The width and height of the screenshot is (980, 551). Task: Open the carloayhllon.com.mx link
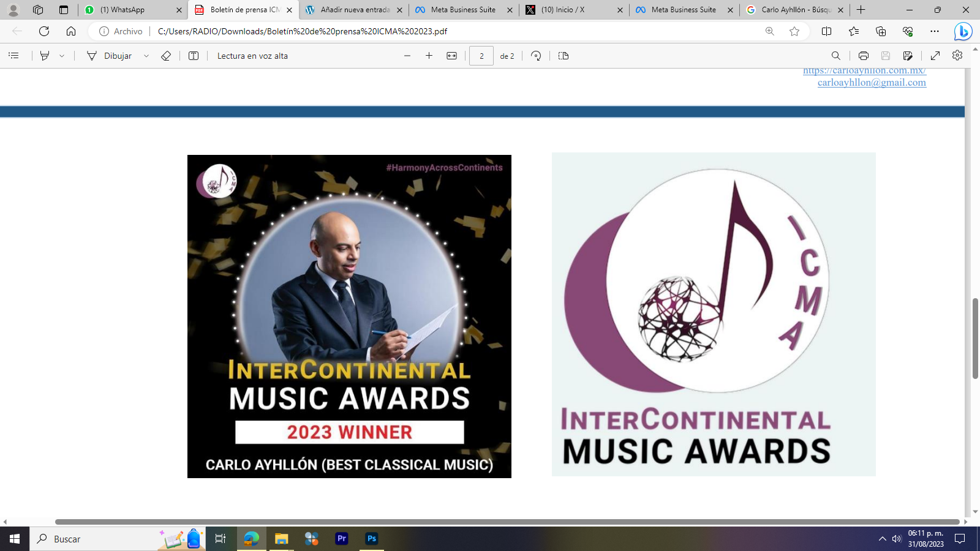(x=865, y=71)
